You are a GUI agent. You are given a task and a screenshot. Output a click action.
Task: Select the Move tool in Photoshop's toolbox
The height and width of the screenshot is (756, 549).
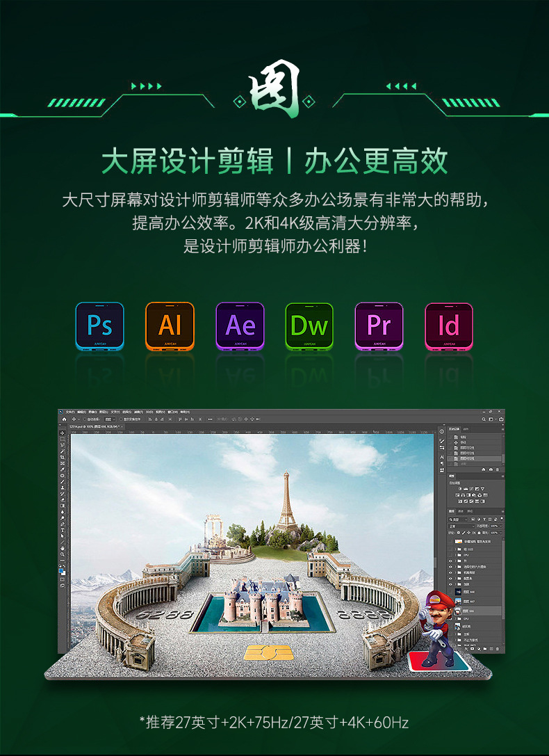point(62,433)
